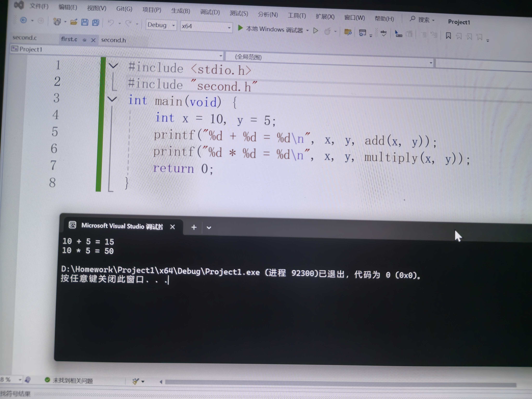This screenshot has height=399, width=532.
Task: Collapse the #include block fold marker
Action: tap(113, 65)
